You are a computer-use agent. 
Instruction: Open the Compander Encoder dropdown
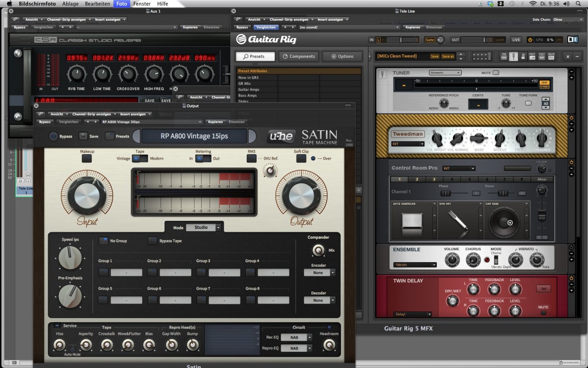click(x=319, y=273)
